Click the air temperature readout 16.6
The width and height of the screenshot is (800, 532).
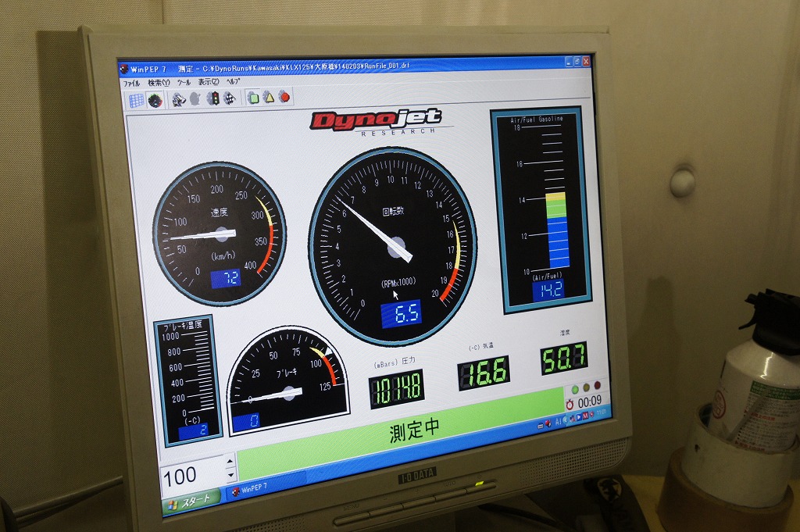point(484,373)
